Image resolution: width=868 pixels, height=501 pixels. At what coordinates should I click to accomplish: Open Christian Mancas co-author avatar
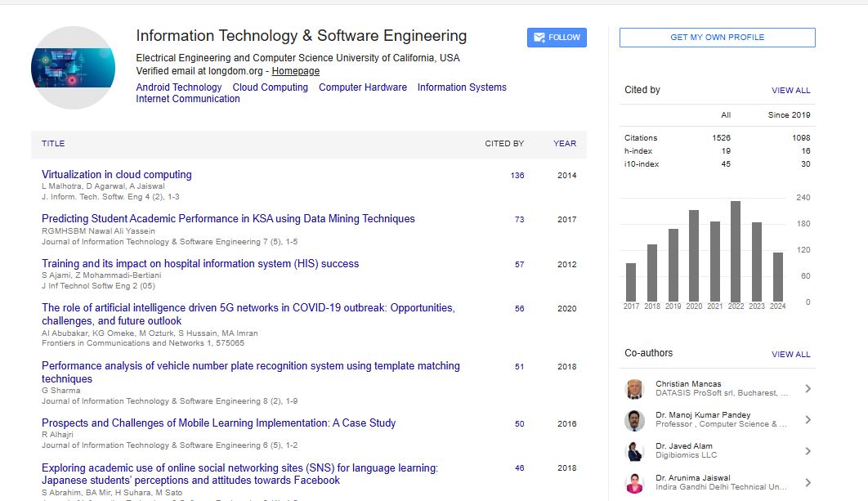coord(634,389)
